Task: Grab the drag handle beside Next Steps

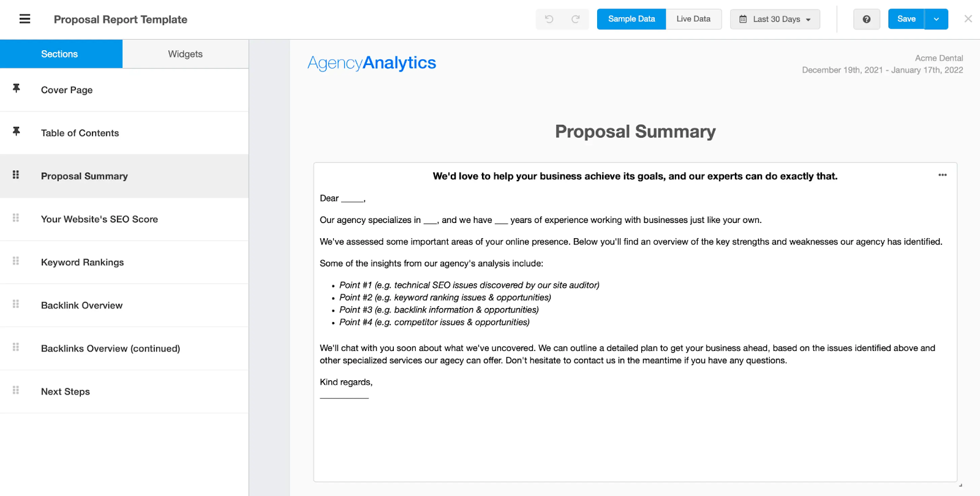Action: pos(16,391)
